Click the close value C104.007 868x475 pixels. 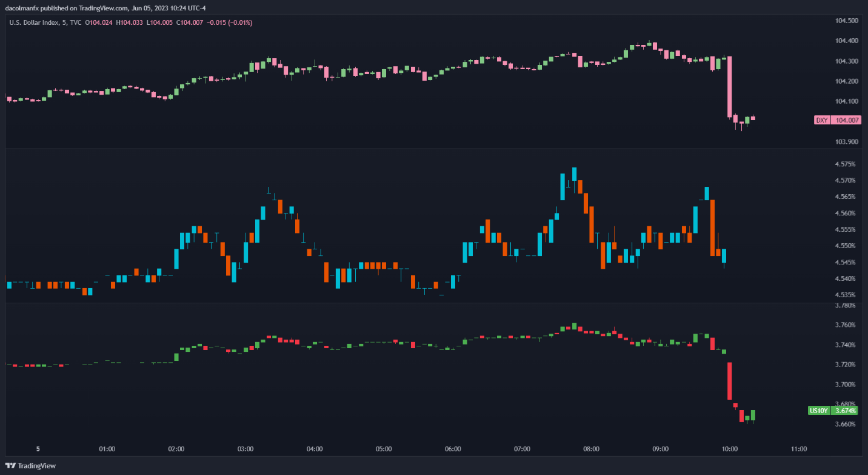[x=190, y=22]
